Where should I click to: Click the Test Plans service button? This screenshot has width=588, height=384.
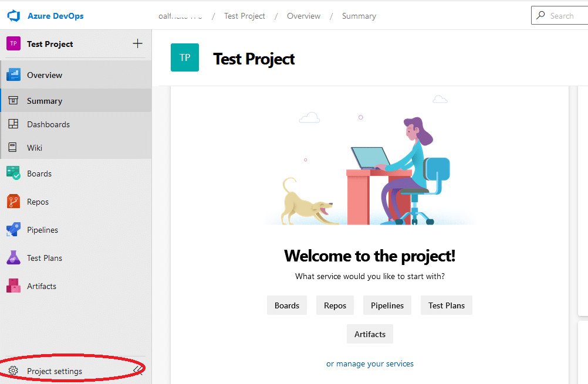point(446,305)
